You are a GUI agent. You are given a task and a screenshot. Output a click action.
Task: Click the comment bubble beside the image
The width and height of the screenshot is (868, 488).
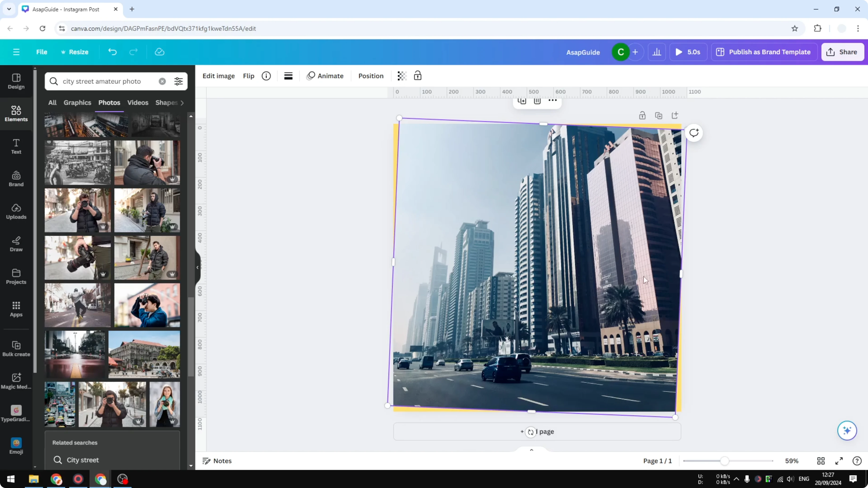pyautogui.click(x=694, y=133)
